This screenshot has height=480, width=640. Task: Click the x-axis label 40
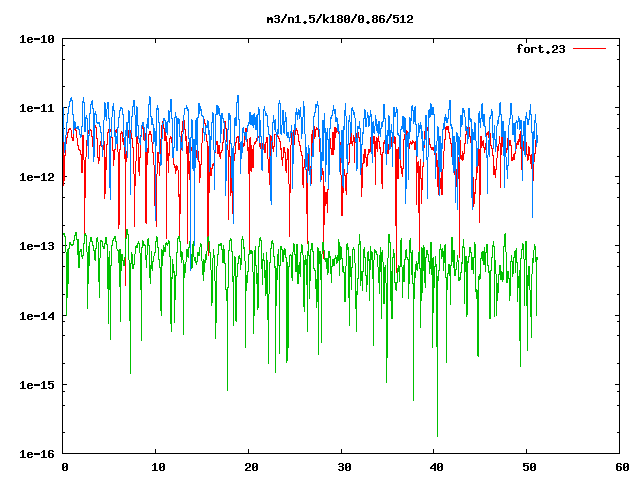click(437, 467)
